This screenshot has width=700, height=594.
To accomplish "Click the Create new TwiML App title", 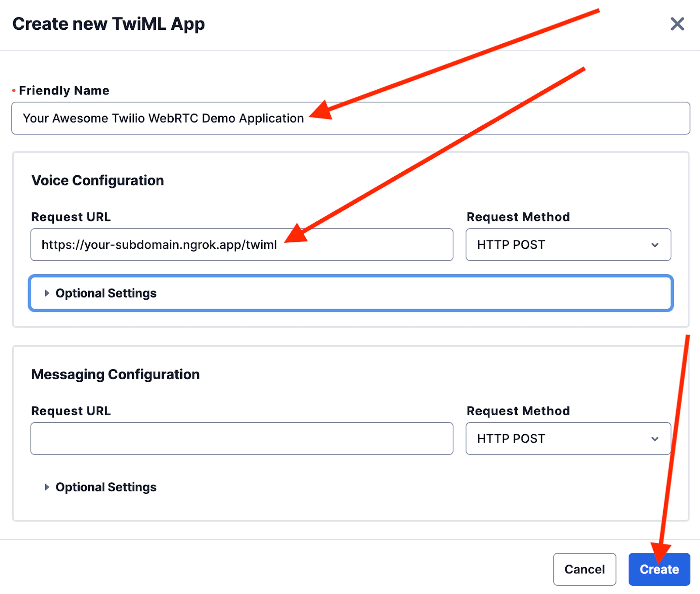I will pos(108,24).
